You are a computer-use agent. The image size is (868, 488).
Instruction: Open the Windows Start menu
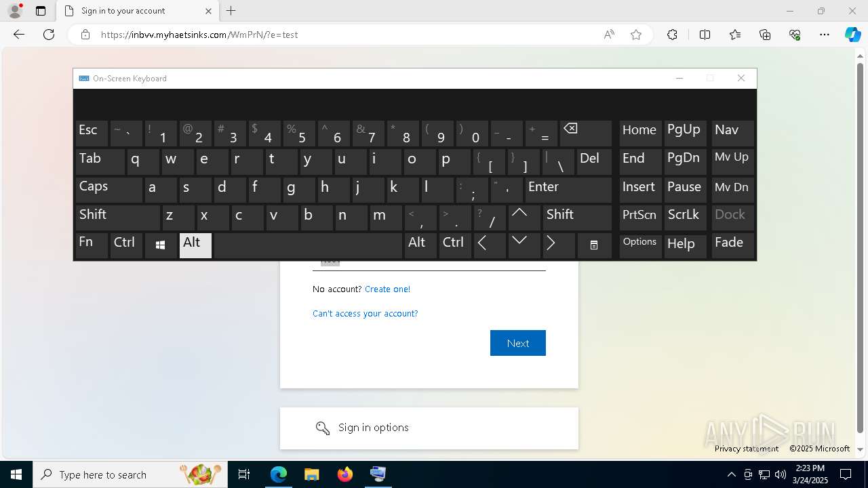[x=16, y=474]
